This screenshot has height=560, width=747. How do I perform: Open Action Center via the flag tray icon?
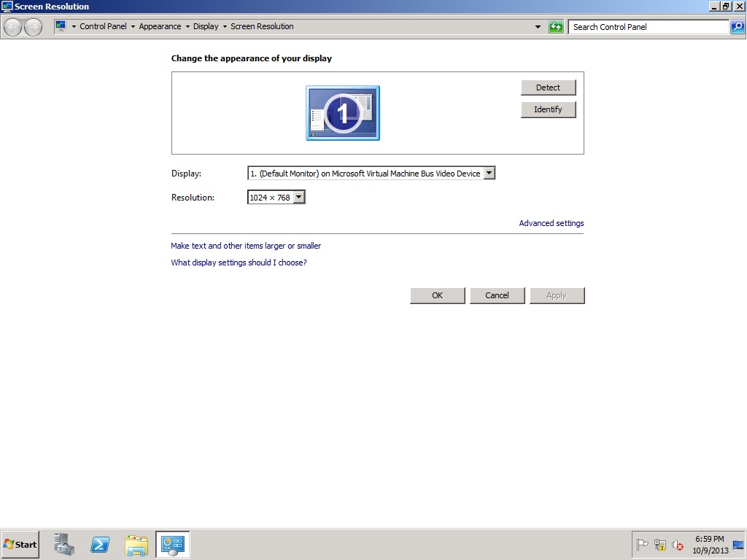point(643,544)
